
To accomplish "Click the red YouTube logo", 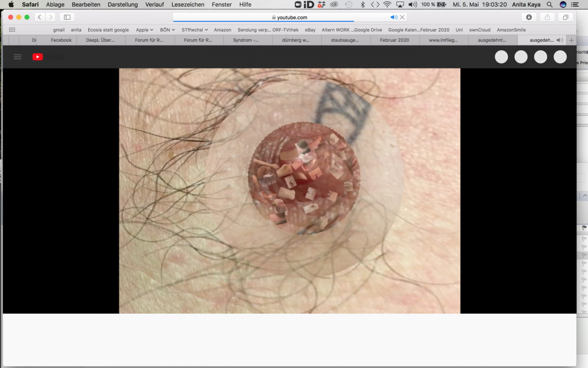I will click(38, 57).
